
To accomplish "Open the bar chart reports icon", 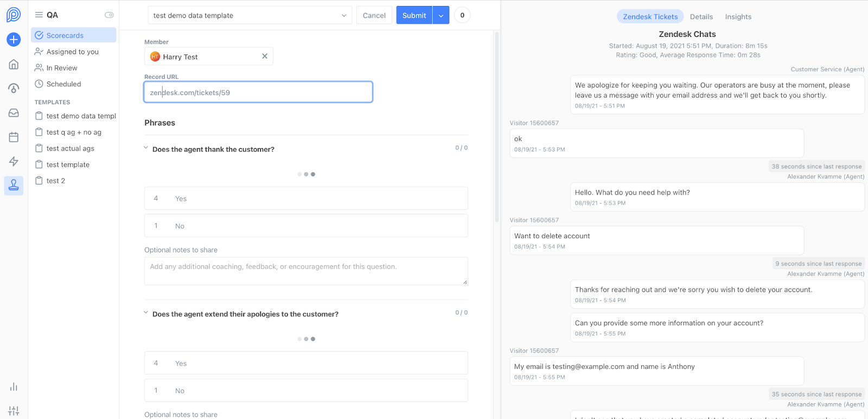I will (14, 387).
